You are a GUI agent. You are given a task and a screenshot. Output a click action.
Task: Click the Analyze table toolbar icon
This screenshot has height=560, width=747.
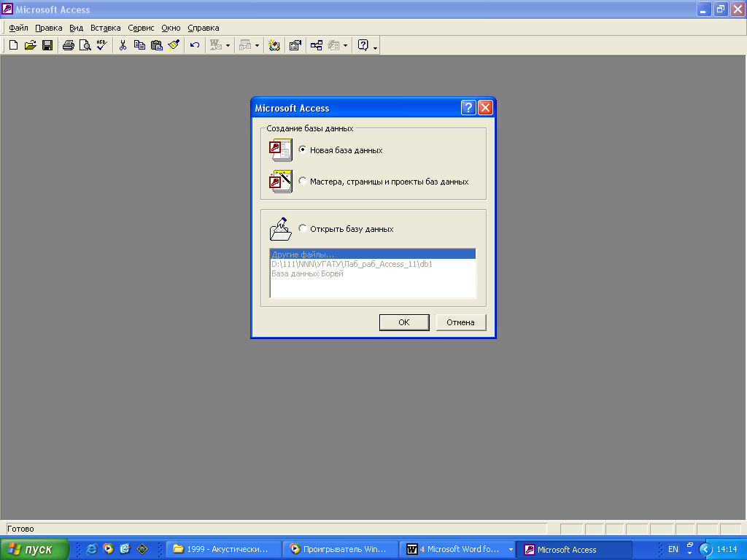coord(245,45)
